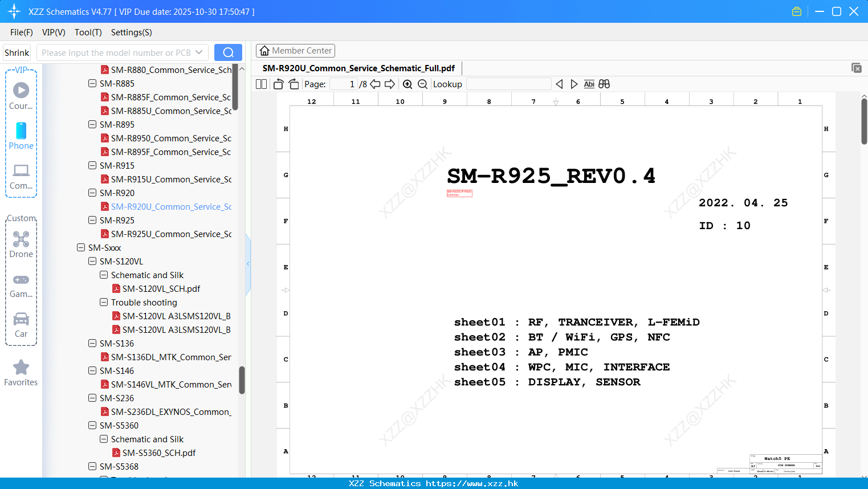Collapse the SM-R895 tree node
This screenshot has width=868, height=489.
(x=92, y=125)
